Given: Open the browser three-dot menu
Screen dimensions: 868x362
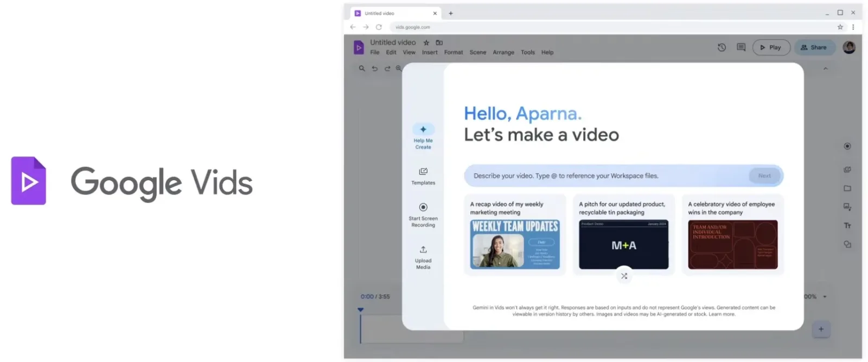Looking at the screenshot, I should 853,27.
